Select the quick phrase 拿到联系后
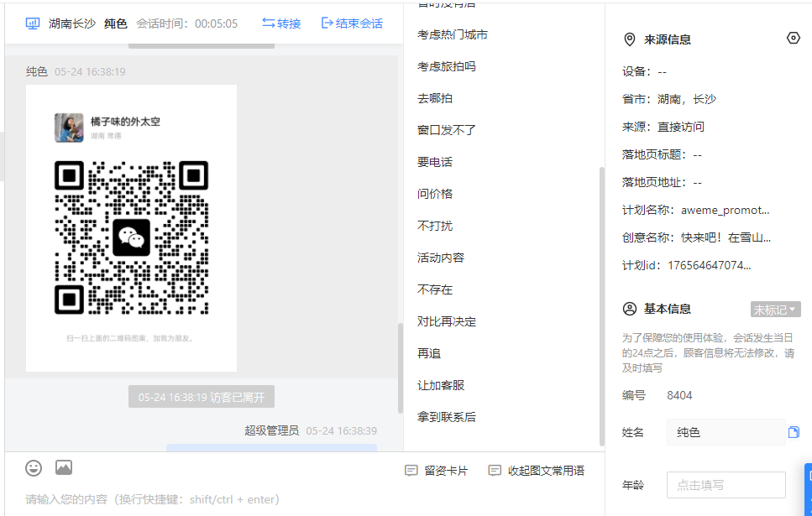Image resolution: width=812 pixels, height=516 pixels. (x=447, y=417)
